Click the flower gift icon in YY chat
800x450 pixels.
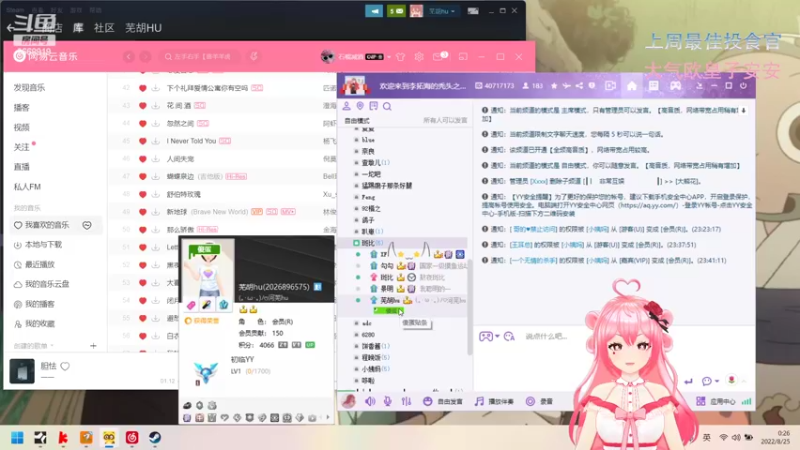pos(731,380)
